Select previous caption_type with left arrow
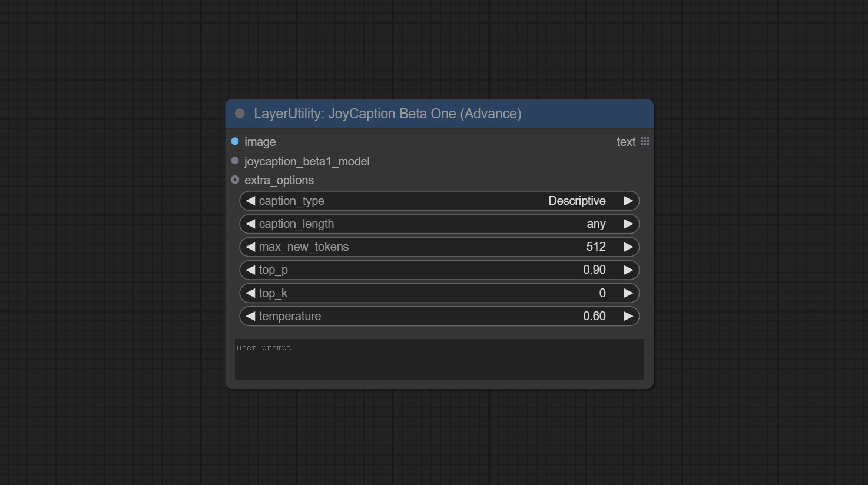Image resolution: width=868 pixels, height=485 pixels. click(x=250, y=201)
